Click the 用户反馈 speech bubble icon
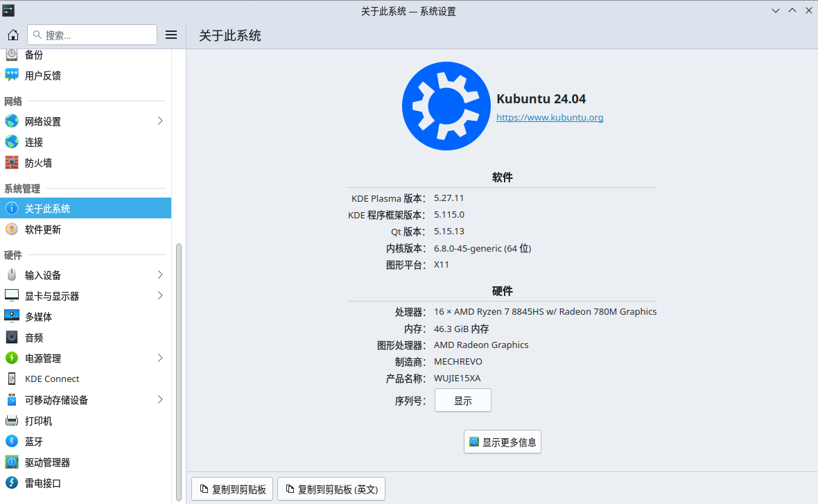This screenshot has width=818, height=504. click(x=12, y=75)
